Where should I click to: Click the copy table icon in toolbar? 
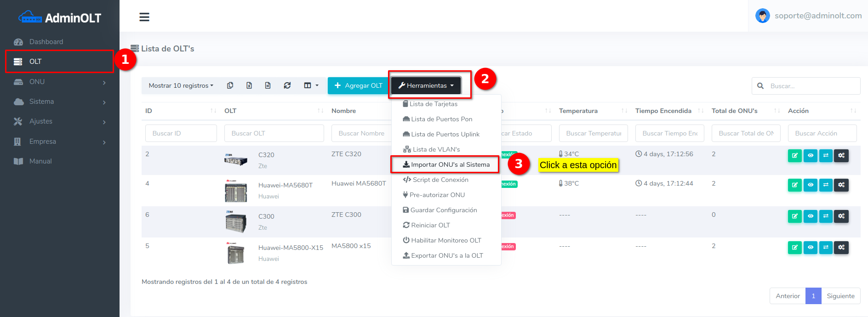click(230, 85)
